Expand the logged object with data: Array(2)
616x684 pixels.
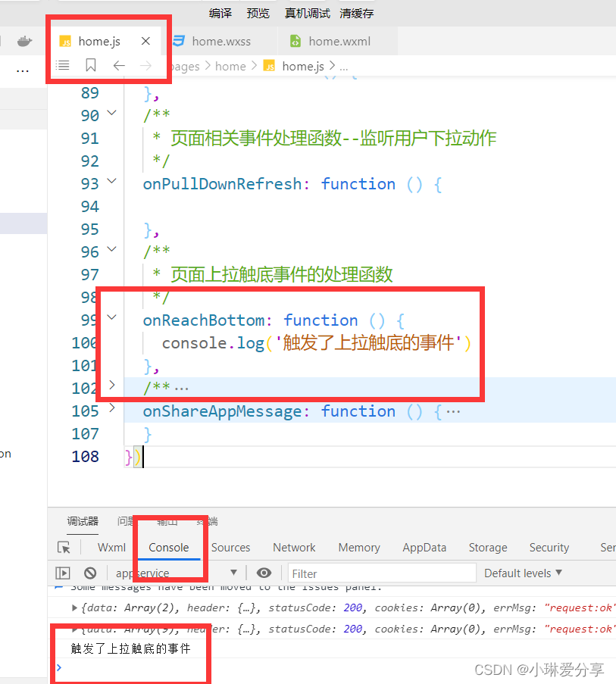[74, 607]
